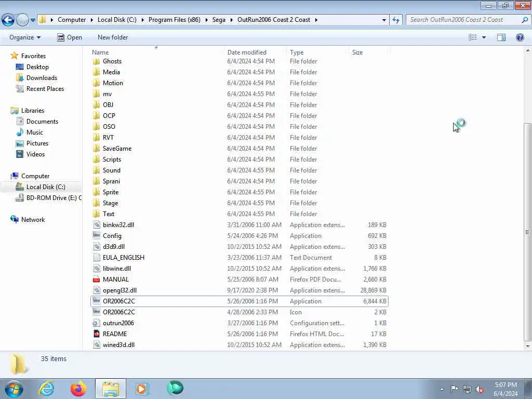Open the address bar history dropdown
This screenshot has width=532, height=399.
384,20
